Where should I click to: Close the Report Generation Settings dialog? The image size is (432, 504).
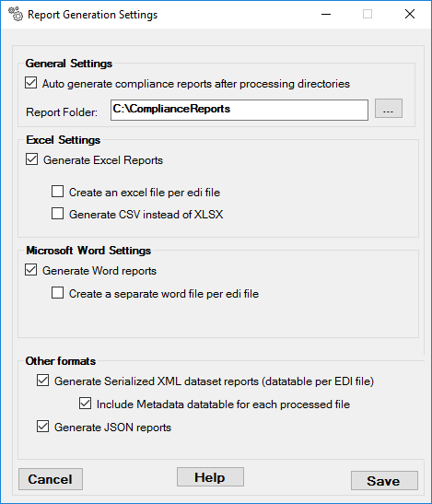[410, 14]
